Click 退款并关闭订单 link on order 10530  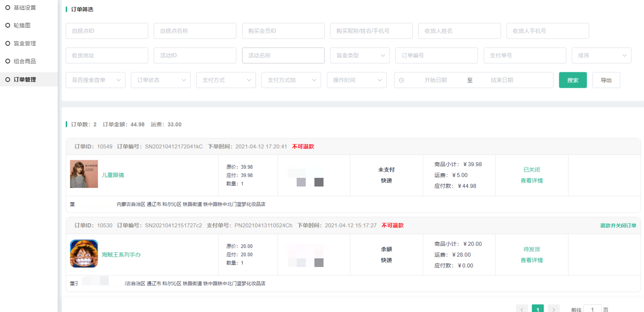(618, 225)
